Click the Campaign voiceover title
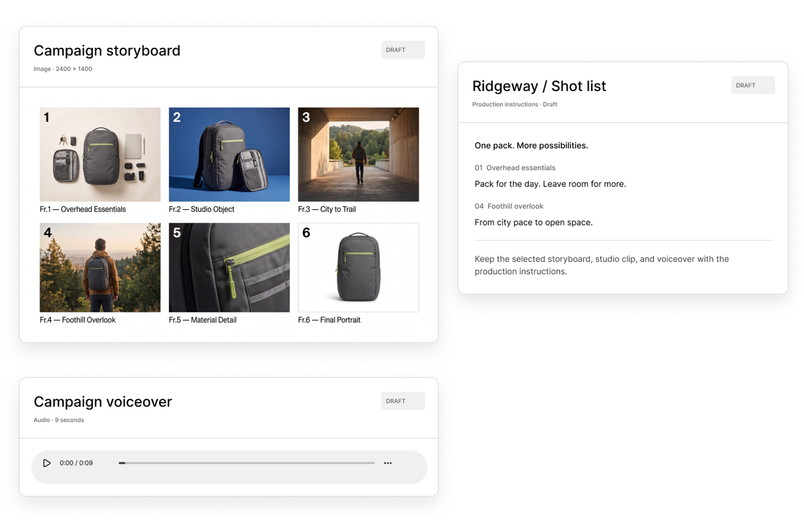Image resolution: width=804 pixels, height=532 pixels. [102, 401]
